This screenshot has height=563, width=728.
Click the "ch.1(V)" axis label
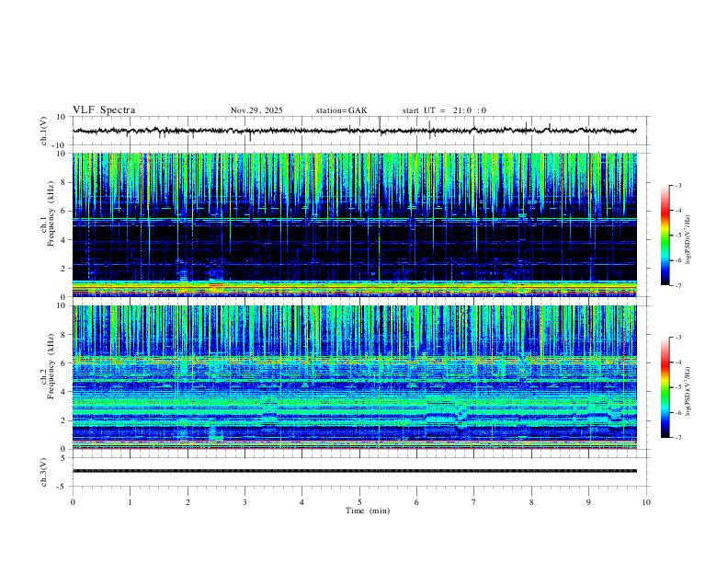point(44,131)
